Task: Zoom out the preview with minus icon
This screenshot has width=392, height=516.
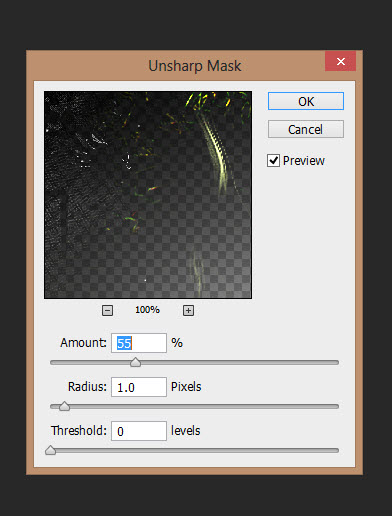Action: 107,310
